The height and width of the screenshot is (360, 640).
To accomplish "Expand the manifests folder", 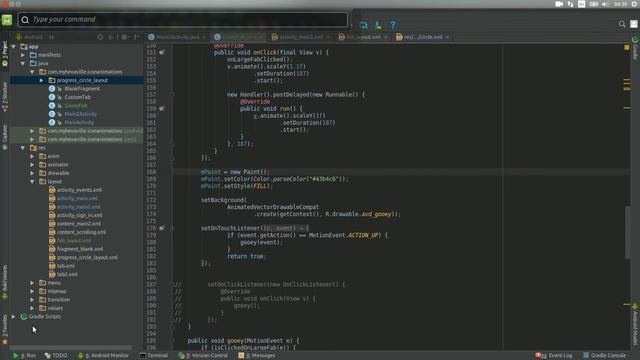I will (x=23, y=55).
